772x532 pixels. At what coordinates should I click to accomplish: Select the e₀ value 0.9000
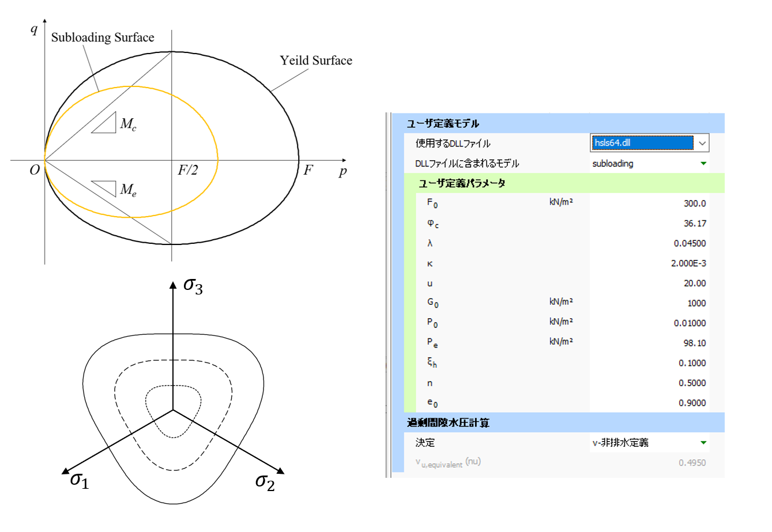[x=692, y=403]
